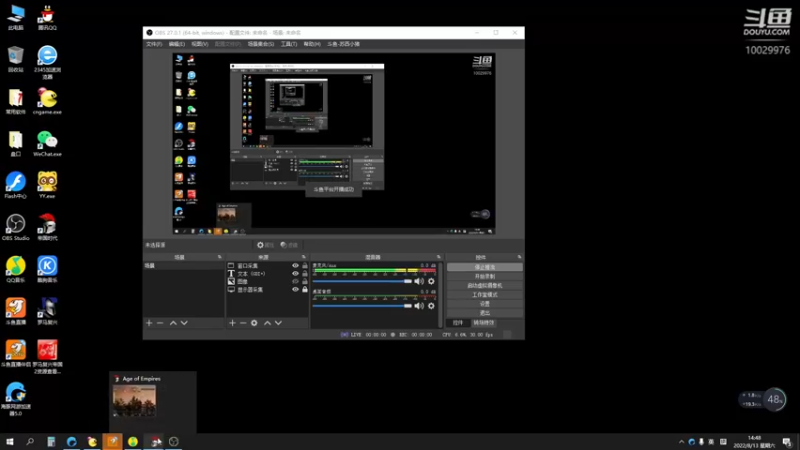The width and height of the screenshot is (800, 450).
Task: Open Flash Center desktop icon
Action: (16, 185)
